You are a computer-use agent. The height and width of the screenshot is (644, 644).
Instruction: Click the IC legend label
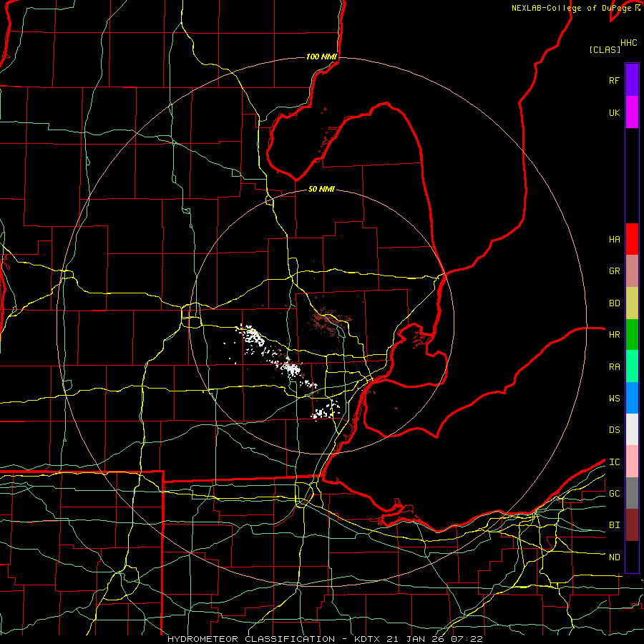[614, 462]
